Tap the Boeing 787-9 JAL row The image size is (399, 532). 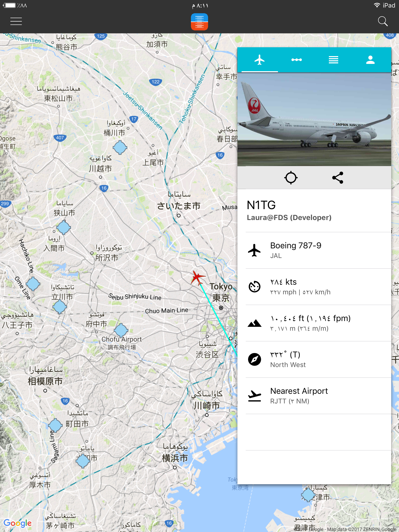coord(318,250)
